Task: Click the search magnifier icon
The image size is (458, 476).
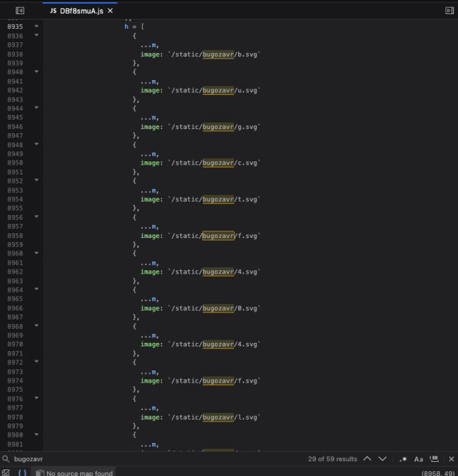Action: 6,459
